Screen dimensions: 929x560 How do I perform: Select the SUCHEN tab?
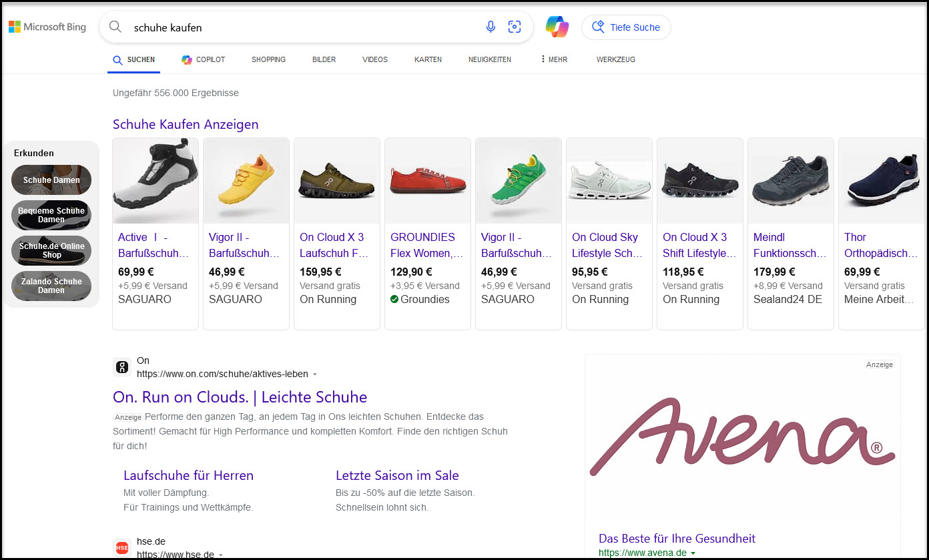tap(134, 59)
